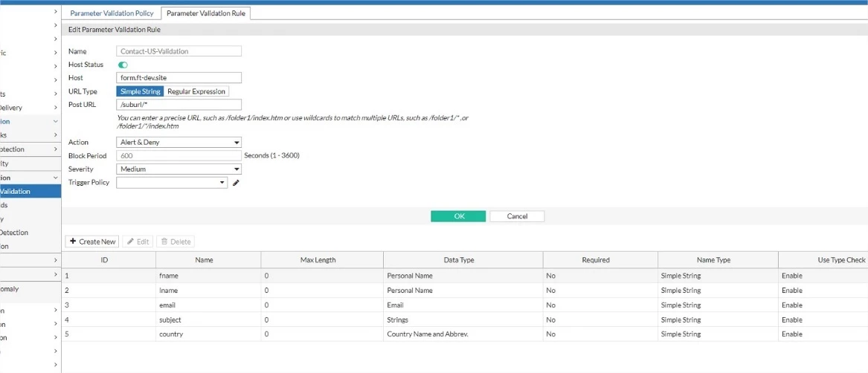The image size is (868, 373).
Task: Open the Trigger Policy dropdown
Action: point(172,183)
